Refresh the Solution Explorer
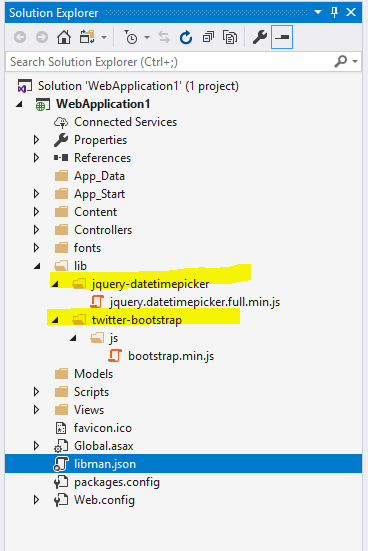368x551 pixels. pyautogui.click(x=186, y=37)
